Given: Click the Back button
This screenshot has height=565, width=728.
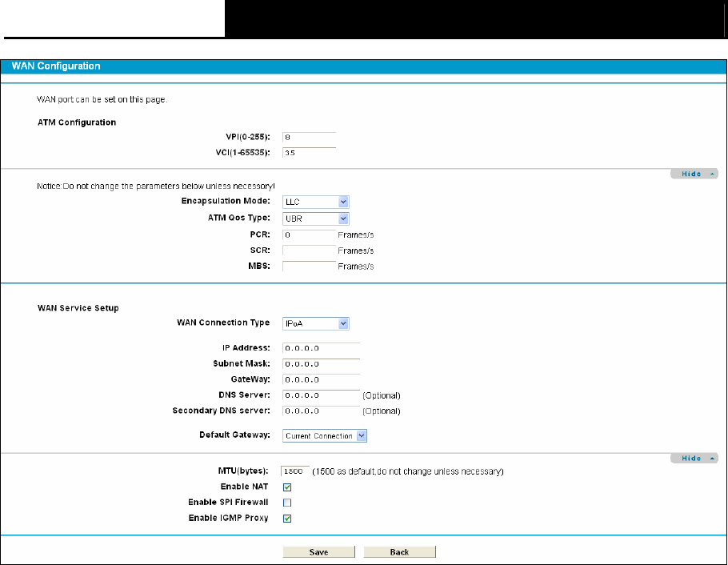Looking at the screenshot, I should [399, 552].
